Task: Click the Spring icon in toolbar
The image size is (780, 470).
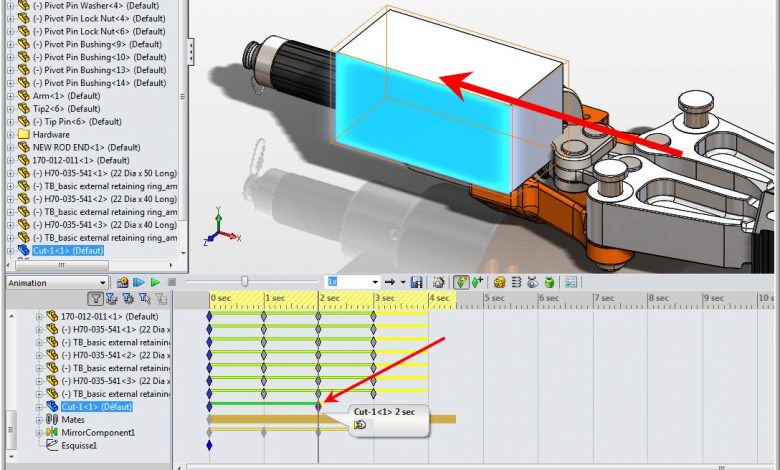Action: [516, 283]
